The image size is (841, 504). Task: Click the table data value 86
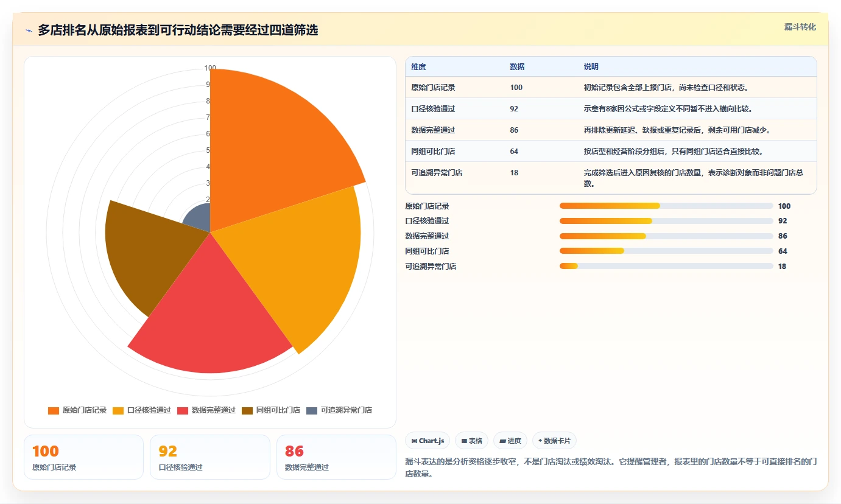(x=515, y=130)
